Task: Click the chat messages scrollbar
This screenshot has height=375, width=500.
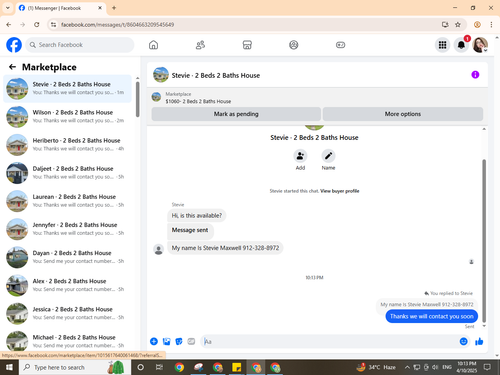Action: click(484, 240)
